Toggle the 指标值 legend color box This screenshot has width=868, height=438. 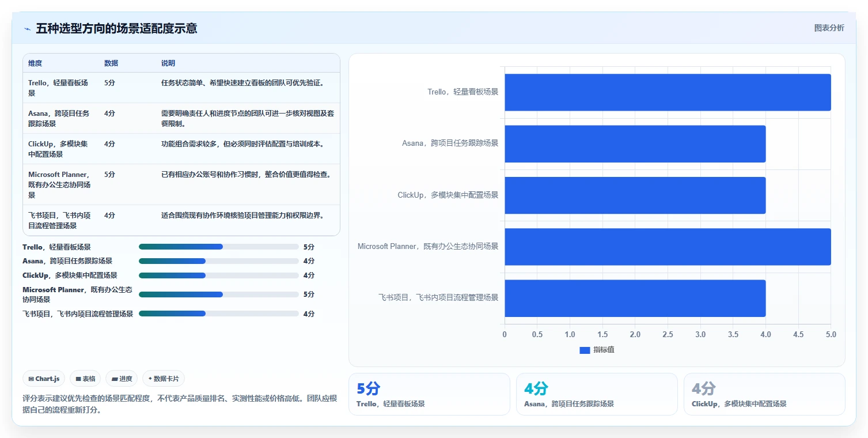click(585, 350)
